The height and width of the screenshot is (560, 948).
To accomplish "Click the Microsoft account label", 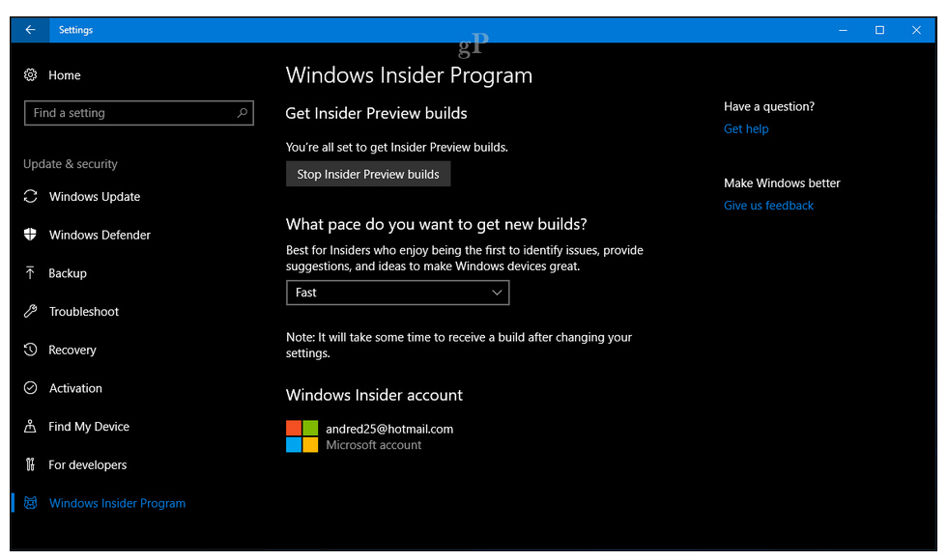I will [374, 445].
